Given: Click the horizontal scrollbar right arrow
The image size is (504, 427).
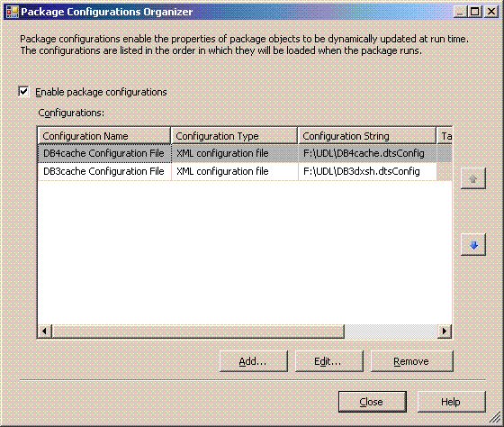Looking at the screenshot, I should tap(445, 332).
